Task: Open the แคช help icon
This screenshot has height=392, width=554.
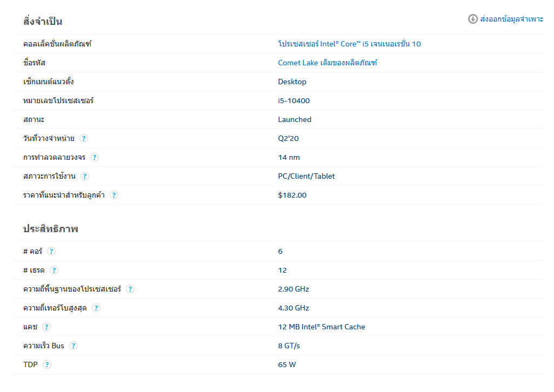Action: point(46,327)
